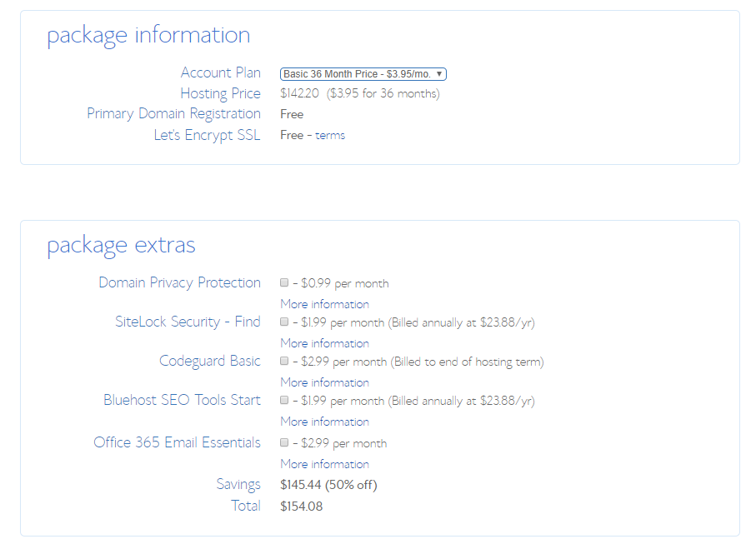Viewport: 756px width, 544px height.
Task: Click the package information heading
Action: point(148,36)
